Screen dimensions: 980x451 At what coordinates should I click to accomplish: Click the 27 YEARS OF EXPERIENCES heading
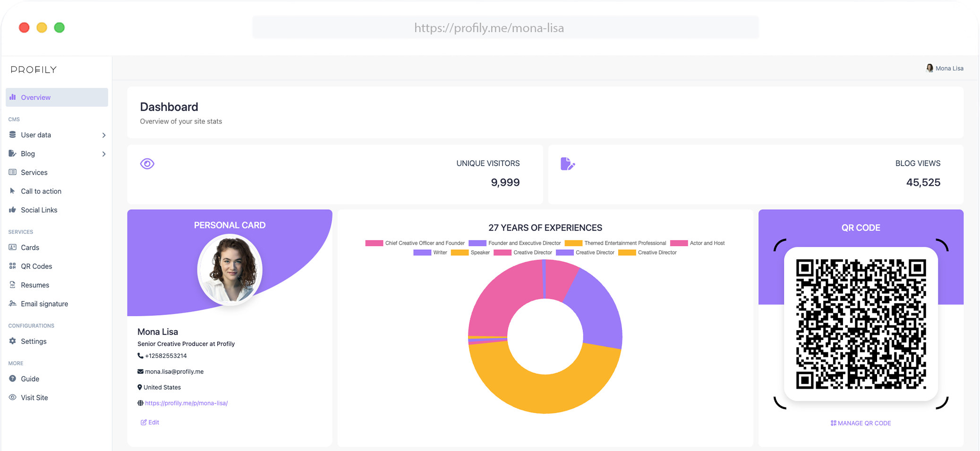pyautogui.click(x=545, y=228)
